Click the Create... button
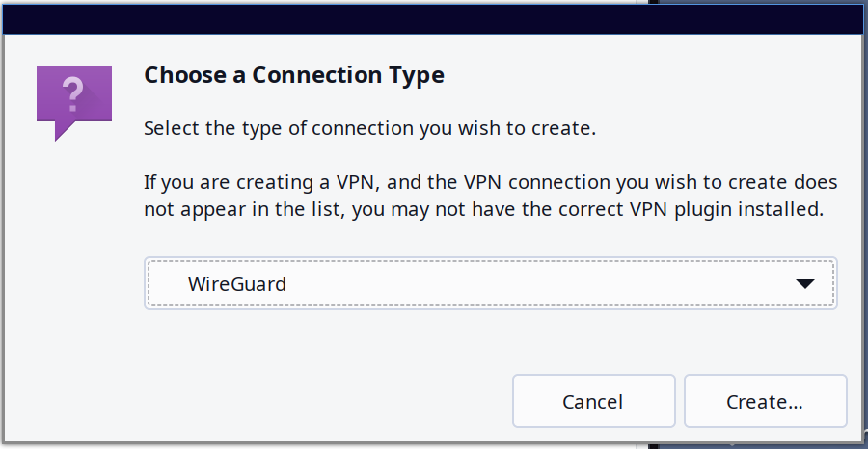 coord(765,401)
